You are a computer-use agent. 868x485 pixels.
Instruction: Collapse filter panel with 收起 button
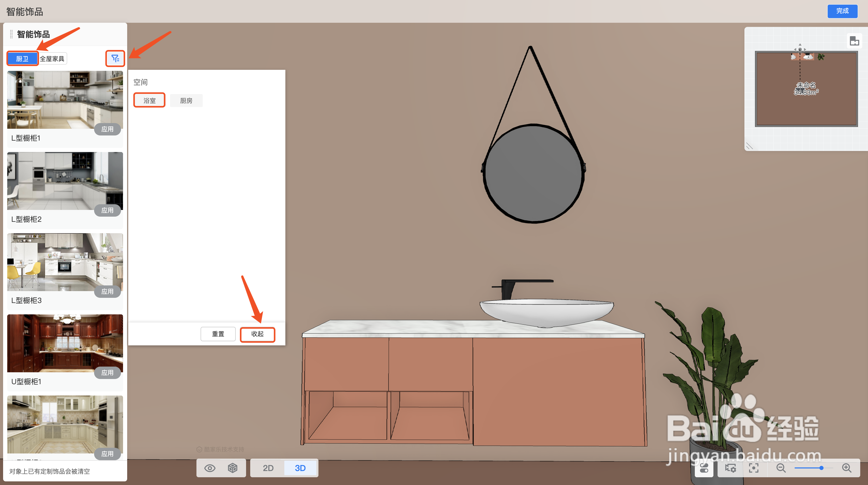[257, 334]
